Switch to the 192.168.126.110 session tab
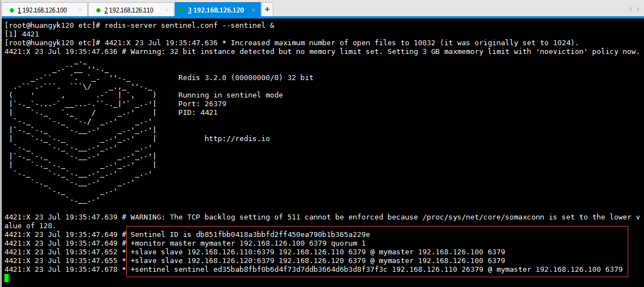 click(x=131, y=9)
